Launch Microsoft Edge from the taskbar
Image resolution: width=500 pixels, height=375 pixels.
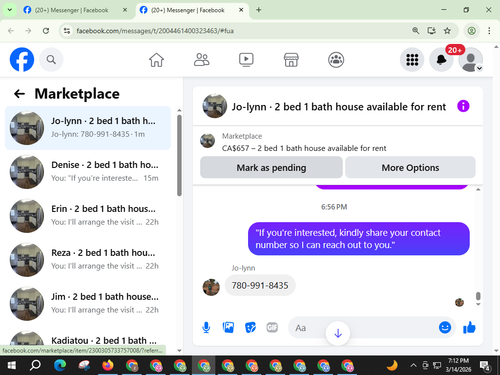pyautogui.click(x=60, y=366)
